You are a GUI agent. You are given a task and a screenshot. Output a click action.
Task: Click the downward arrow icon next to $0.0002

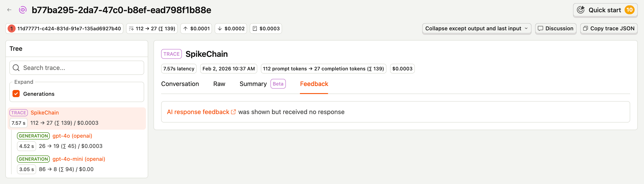(220, 28)
